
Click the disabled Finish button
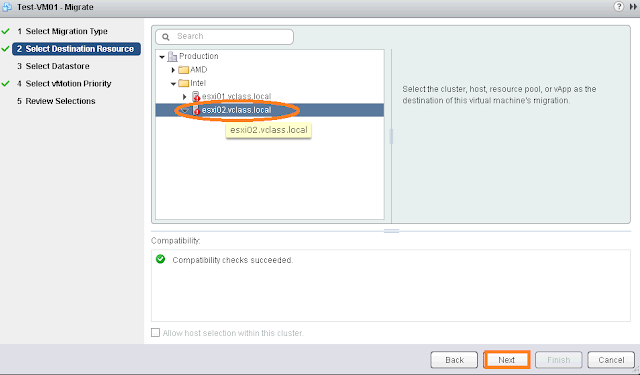tap(558, 360)
